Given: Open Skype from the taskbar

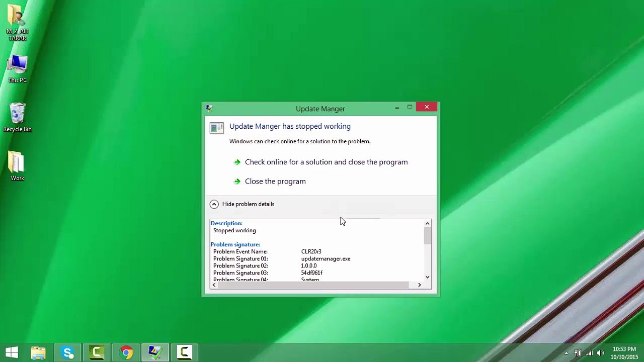Looking at the screenshot, I should [68, 352].
